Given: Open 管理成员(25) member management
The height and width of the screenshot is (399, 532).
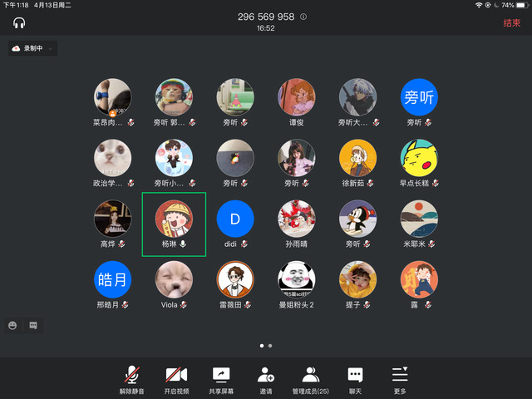Looking at the screenshot, I should click(311, 375).
